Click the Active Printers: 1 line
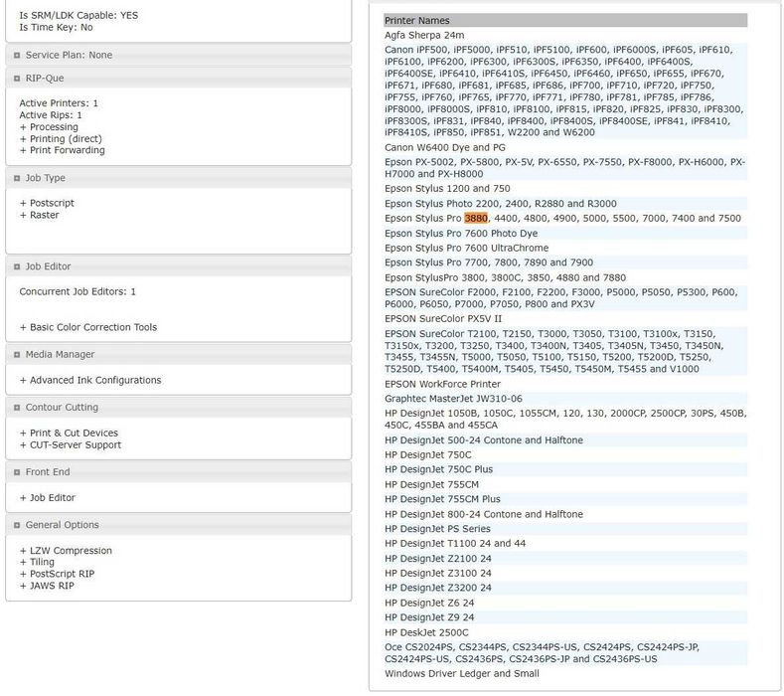 (x=59, y=103)
